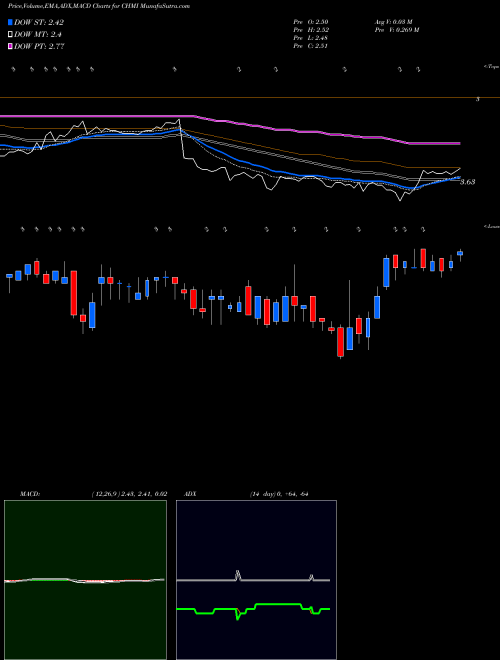This screenshot has width=500, height=660.
Task: Click the MACD '(12,26,9) 2.43, 2.41, 0.02' values
Action: click(x=129, y=494)
